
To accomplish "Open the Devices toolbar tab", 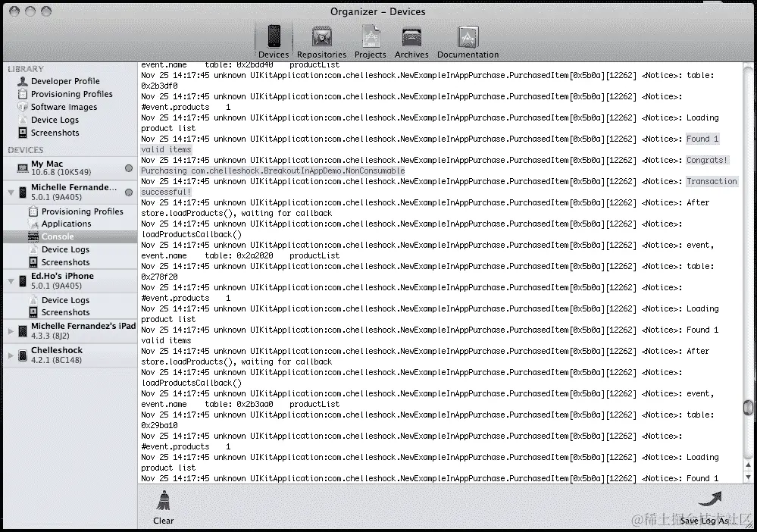I will click(x=274, y=42).
